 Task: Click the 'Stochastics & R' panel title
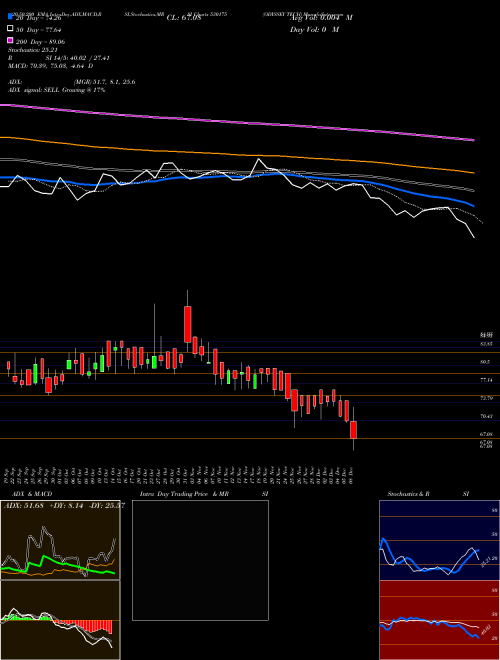click(x=408, y=494)
